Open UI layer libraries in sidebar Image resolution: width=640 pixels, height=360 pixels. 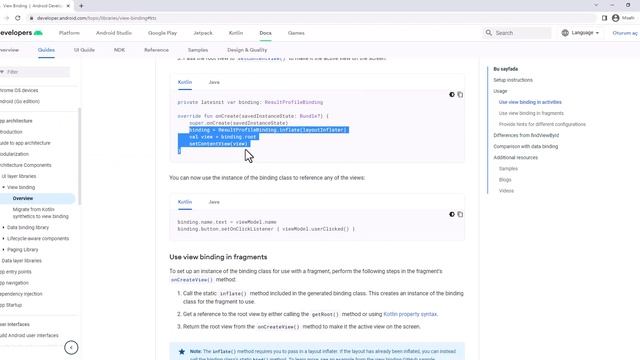pos(19,176)
